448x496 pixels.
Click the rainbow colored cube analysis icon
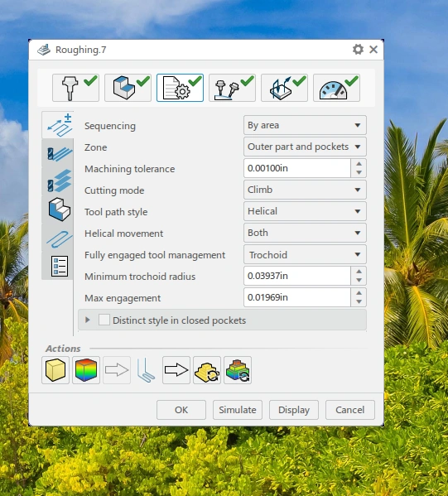coord(86,370)
